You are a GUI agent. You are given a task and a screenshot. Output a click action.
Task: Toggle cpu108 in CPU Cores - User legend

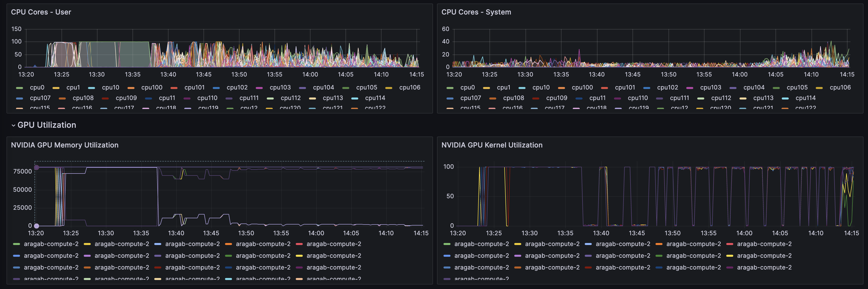(83, 98)
